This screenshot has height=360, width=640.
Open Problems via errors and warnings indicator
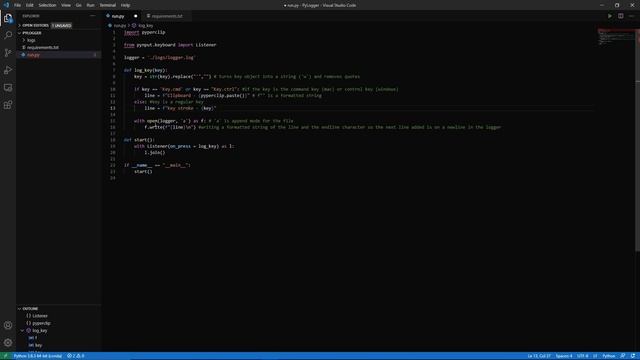(76, 356)
